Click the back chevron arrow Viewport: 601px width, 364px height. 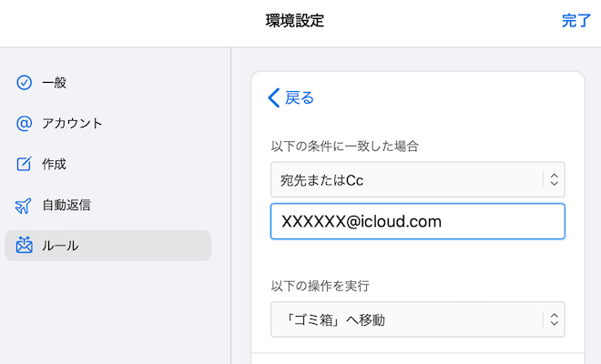tap(274, 98)
